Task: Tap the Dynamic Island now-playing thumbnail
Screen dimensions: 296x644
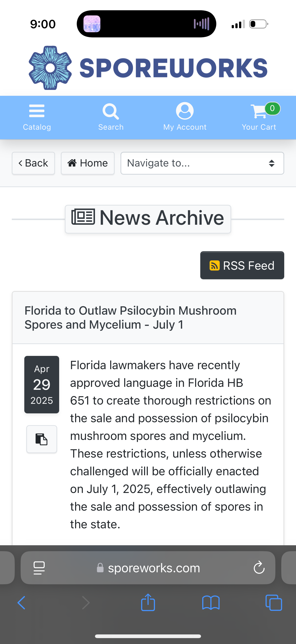Action: pyautogui.click(x=92, y=24)
